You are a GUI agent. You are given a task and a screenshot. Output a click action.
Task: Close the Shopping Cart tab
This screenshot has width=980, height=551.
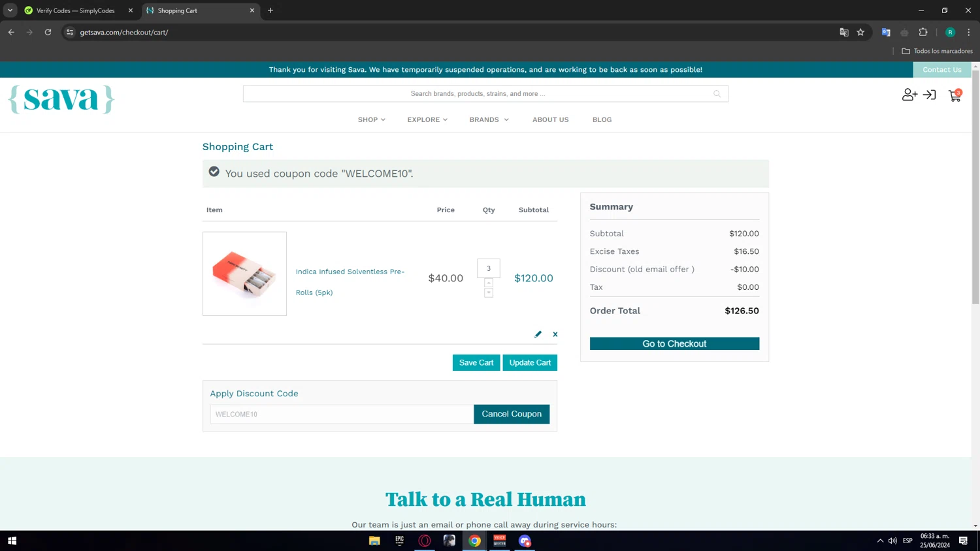point(252,10)
